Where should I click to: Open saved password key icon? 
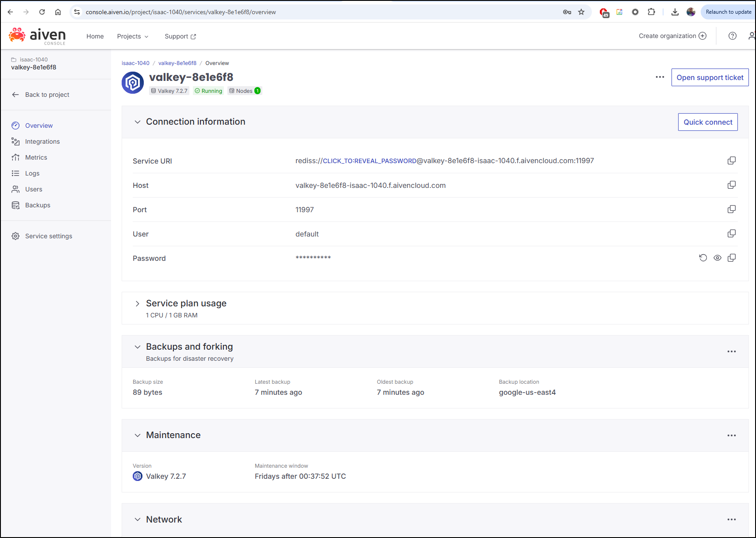click(567, 12)
